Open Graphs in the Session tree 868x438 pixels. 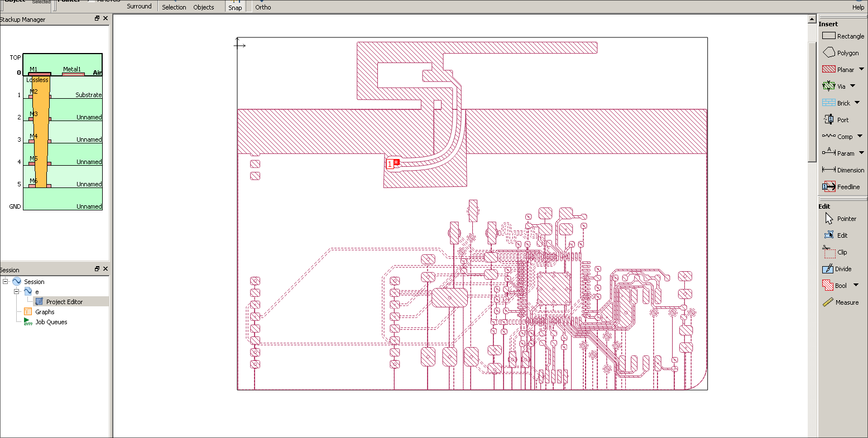tap(45, 312)
